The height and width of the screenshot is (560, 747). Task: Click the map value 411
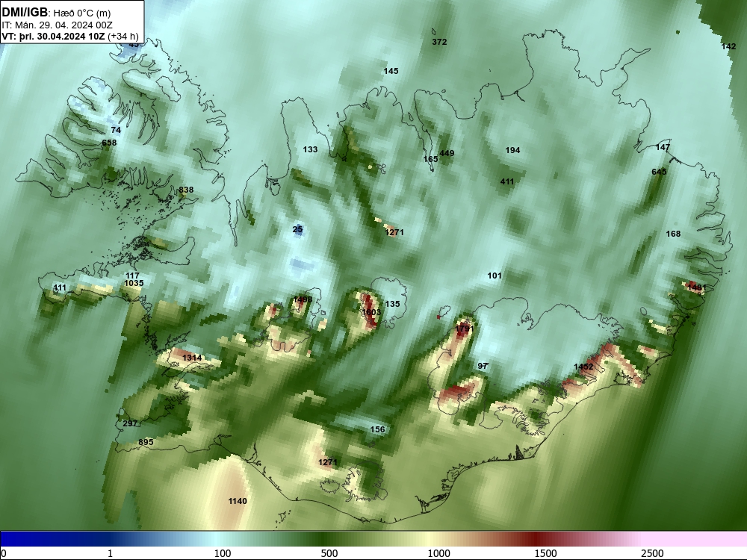(x=507, y=181)
